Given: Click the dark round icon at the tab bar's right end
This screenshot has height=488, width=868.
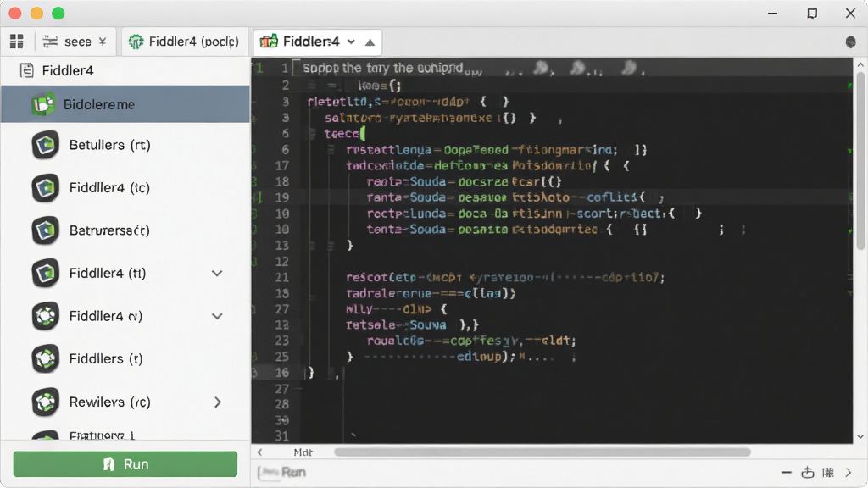Looking at the screenshot, I should pyautogui.click(x=851, y=42).
